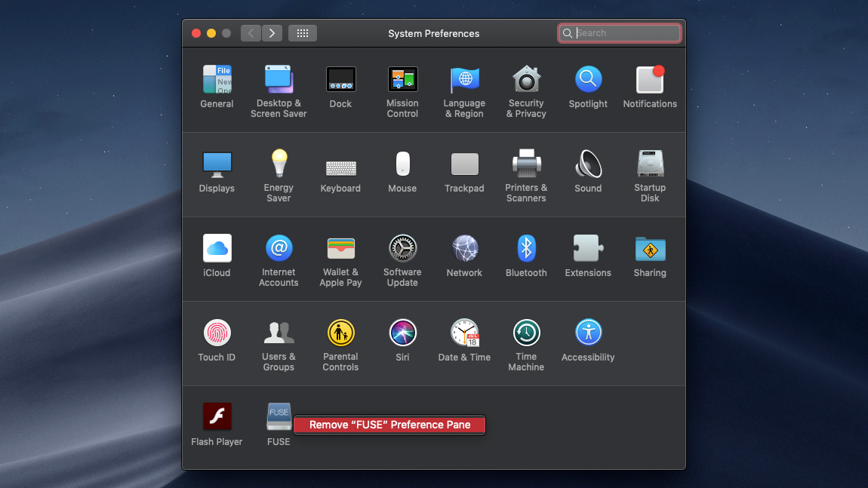Image resolution: width=868 pixels, height=488 pixels.
Task: Minimize the window with the yellow button
Action: click(211, 33)
